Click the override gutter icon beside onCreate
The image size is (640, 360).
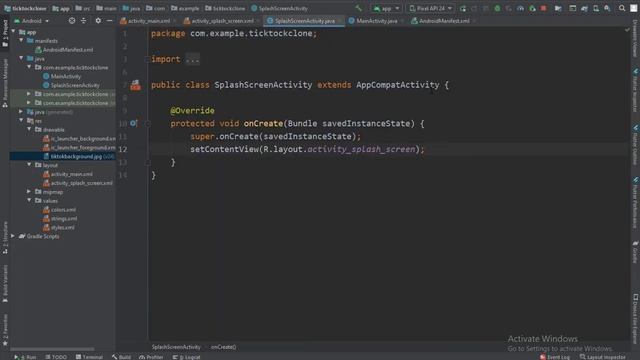click(134, 123)
